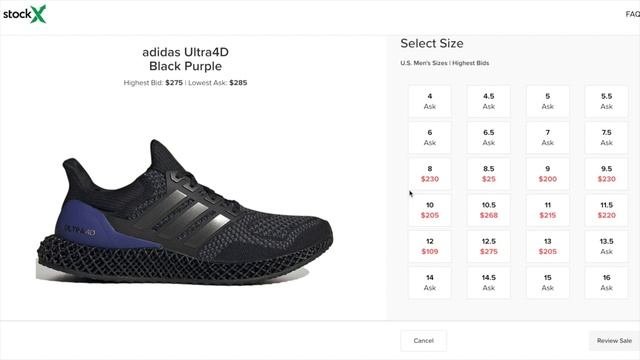
Task: Select size 10 at $205
Action: 430,210
